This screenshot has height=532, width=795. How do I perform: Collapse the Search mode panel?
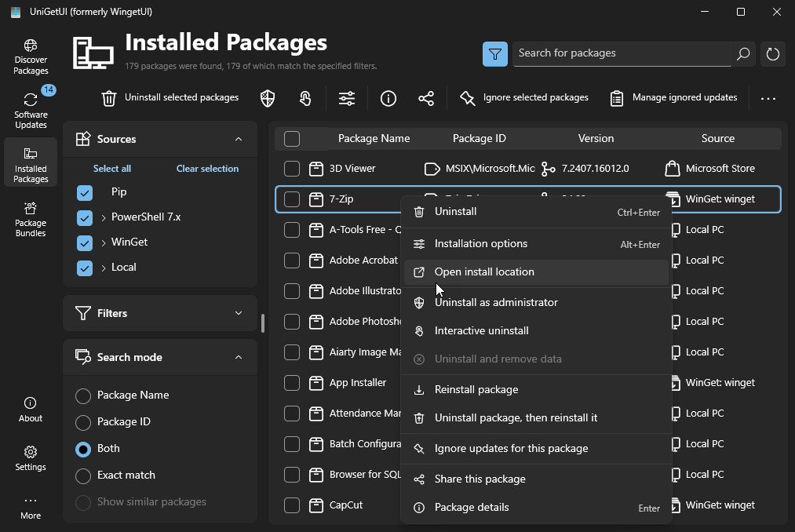tap(239, 357)
